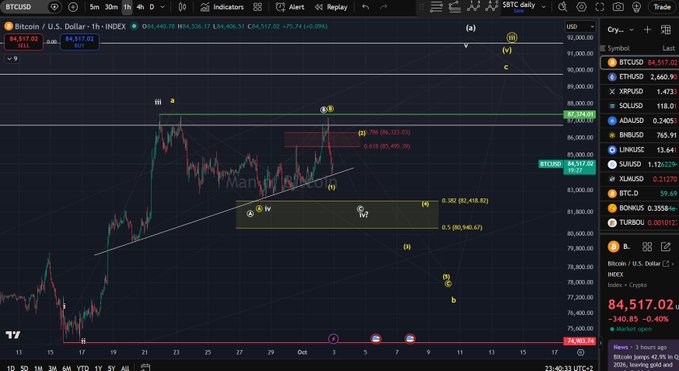
Task: Open the Cry... watchlist name dropdown
Action: tap(620, 29)
